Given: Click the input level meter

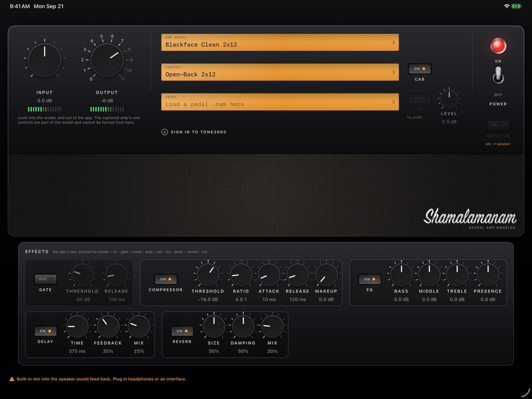Looking at the screenshot, I should coord(44,109).
